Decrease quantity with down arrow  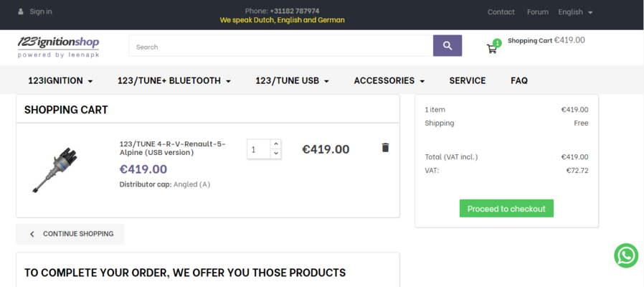(276, 154)
